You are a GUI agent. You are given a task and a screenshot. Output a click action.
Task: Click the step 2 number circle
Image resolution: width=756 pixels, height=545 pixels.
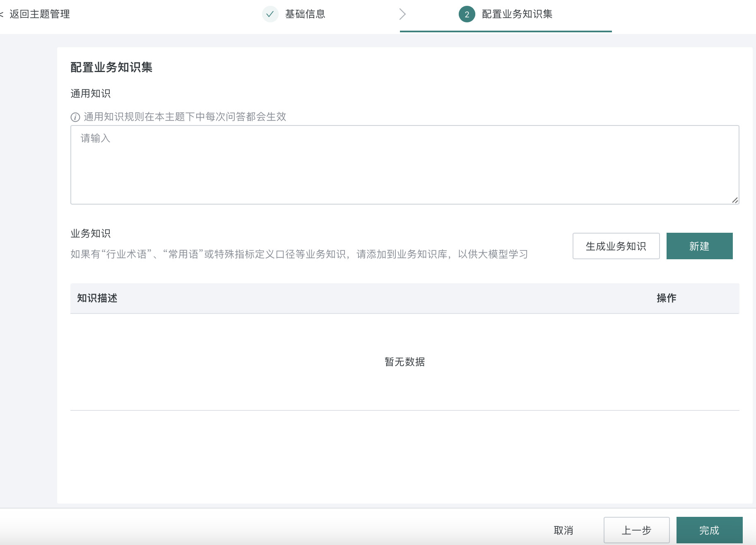point(467,14)
